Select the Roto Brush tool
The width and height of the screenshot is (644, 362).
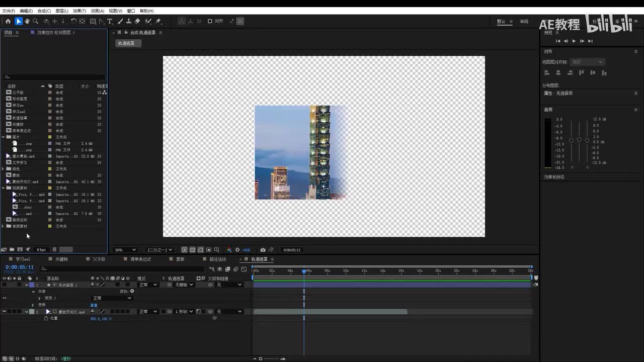point(148,21)
